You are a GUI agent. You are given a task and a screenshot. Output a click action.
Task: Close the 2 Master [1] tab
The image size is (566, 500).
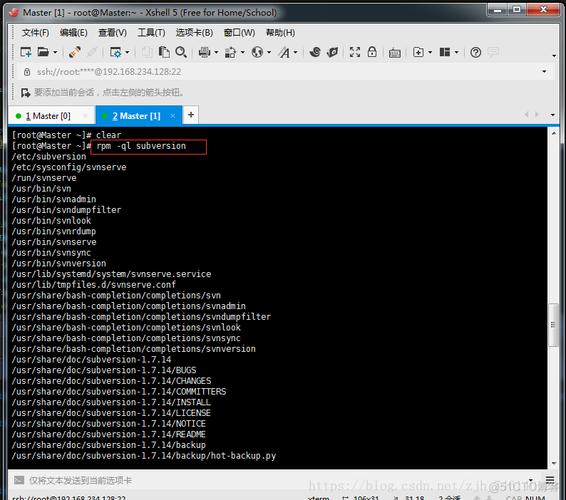[173, 116]
